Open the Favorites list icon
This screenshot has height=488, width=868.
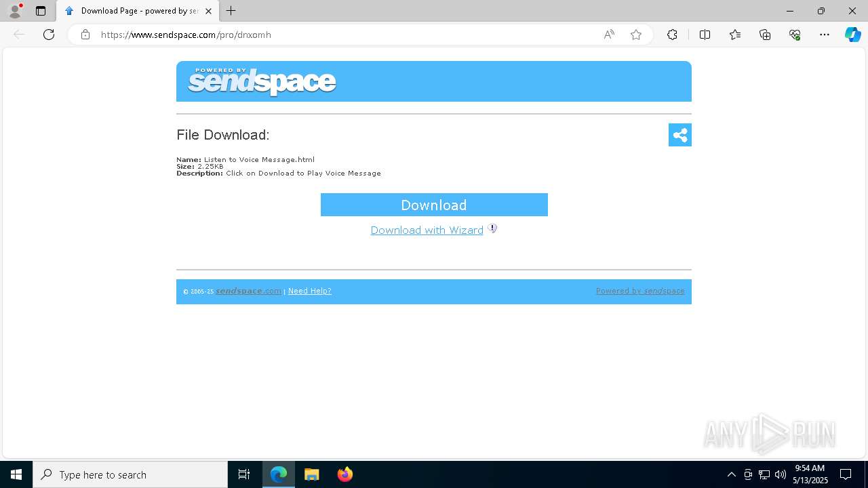tap(735, 35)
